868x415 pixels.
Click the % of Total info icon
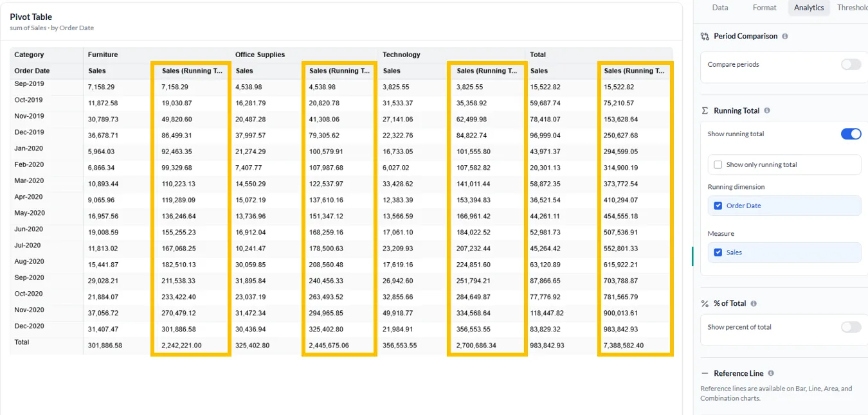point(754,303)
